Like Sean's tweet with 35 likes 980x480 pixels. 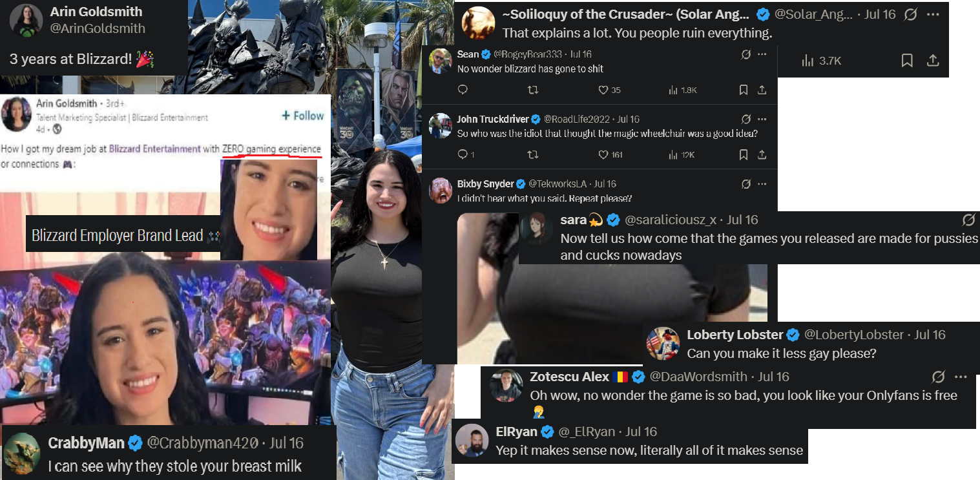pos(609,90)
